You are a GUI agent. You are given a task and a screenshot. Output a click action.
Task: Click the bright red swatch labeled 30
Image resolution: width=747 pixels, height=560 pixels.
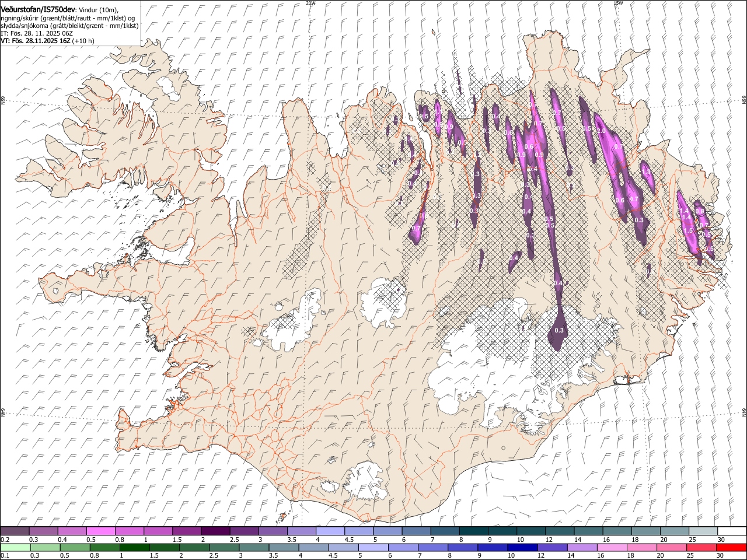(x=731, y=548)
